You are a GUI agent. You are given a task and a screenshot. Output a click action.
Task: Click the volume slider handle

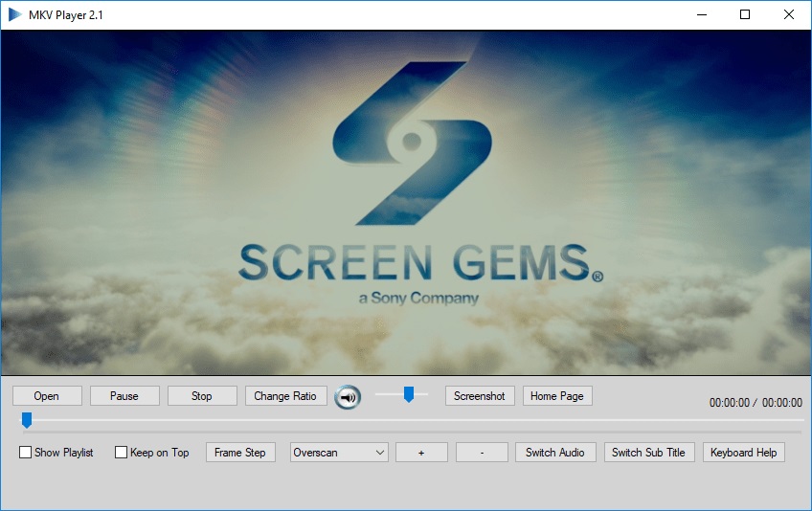pyautogui.click(x=409, y=394)
